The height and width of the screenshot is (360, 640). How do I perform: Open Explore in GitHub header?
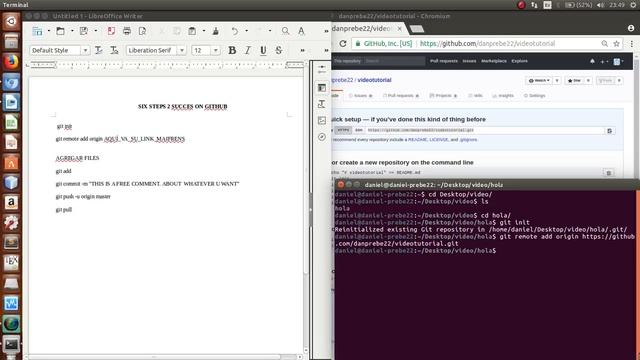tap(520, 61)
